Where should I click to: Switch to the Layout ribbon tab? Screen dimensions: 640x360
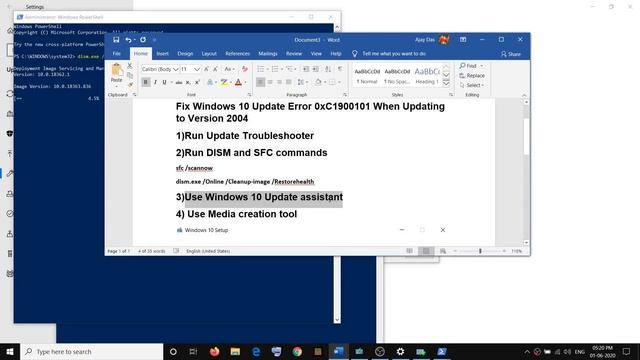click(x=209, y=53)
